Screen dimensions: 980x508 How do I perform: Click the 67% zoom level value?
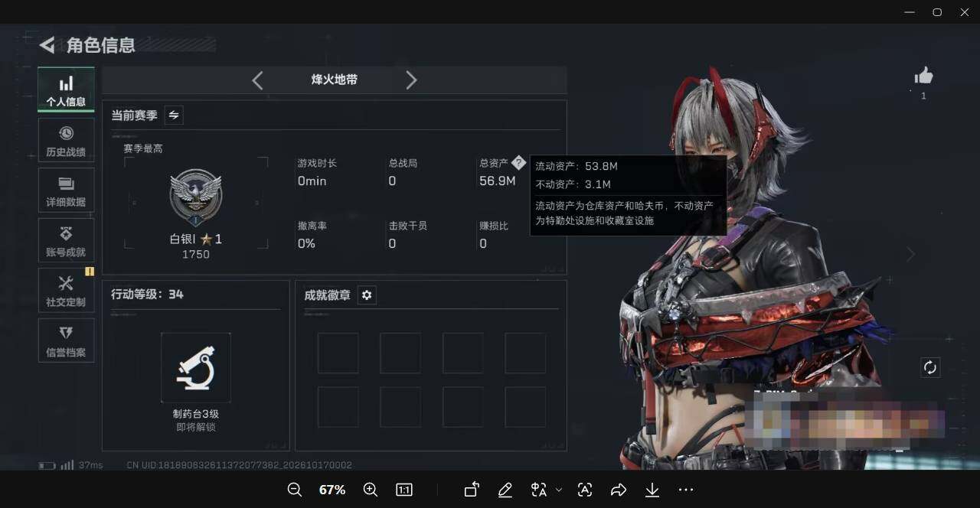(332, 490)
